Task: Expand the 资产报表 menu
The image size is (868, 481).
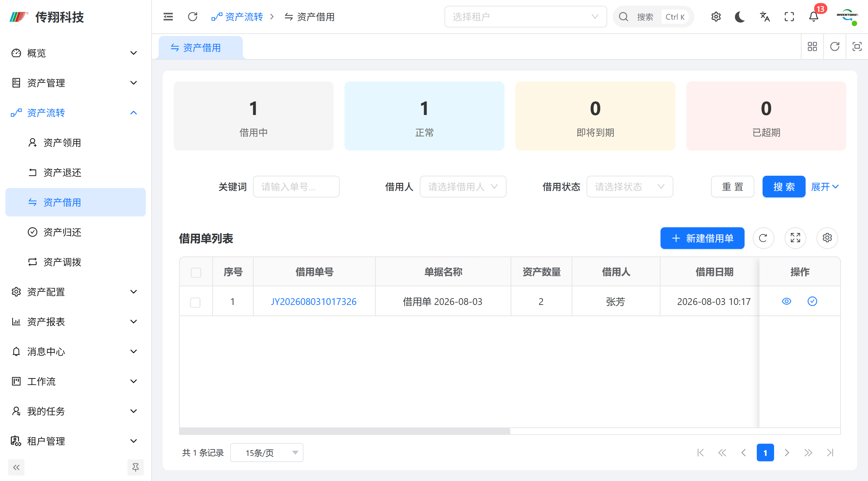Action: (x=75, y=322)
